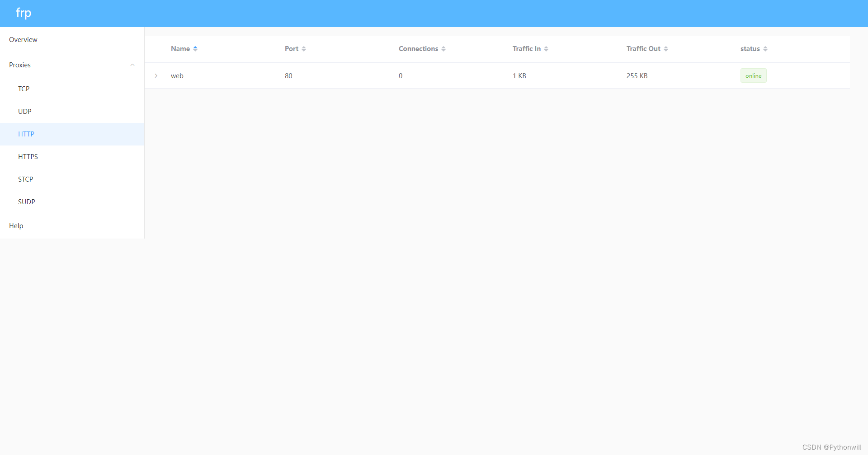Click the traffic in value "1 KB"
868x455 pixels.
(x=519, y=76)
